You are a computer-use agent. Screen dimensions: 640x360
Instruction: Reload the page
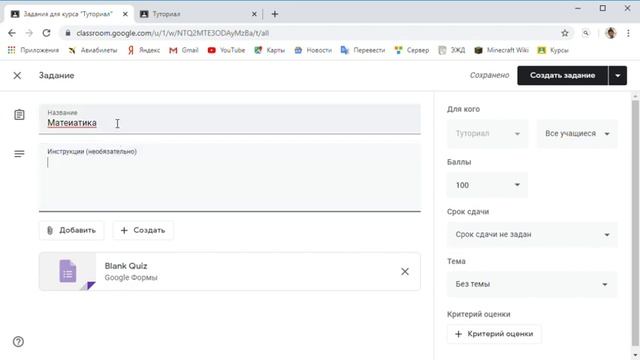pos(47,33)
